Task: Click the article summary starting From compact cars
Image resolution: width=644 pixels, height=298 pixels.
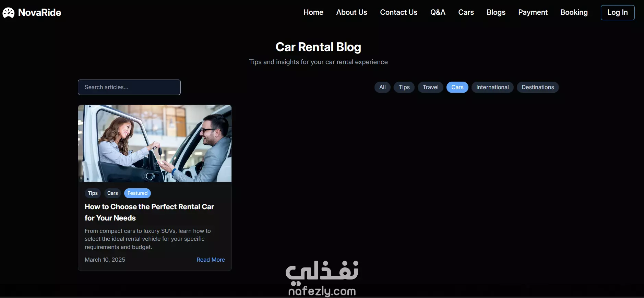Action: pyautogui.click(x=148, y=239)
